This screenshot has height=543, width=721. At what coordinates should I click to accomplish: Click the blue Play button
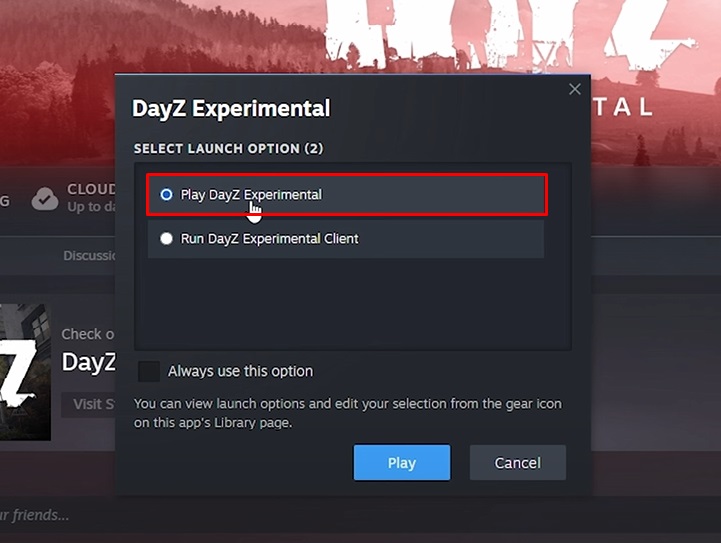pyautogui.click(x=402, y=463)
